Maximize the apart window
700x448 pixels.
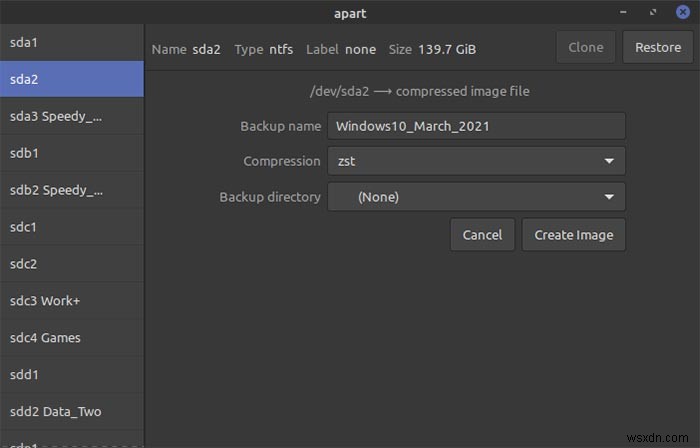pyautogui.click(x=653, y=12)
